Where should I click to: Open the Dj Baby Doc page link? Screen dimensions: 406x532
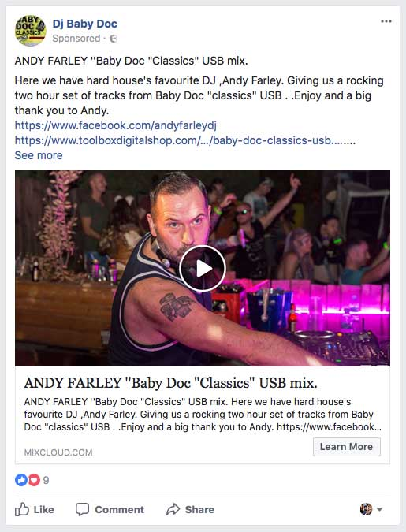point(85,24)
